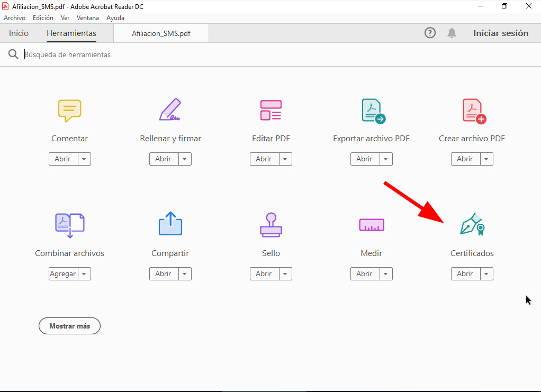This screenshot has height=392, width=541.
Task: Open the Ayuda menu
Action: [115, 18]
